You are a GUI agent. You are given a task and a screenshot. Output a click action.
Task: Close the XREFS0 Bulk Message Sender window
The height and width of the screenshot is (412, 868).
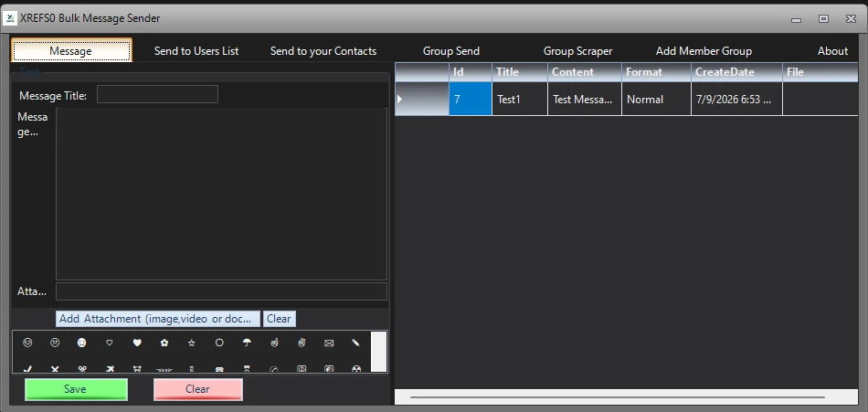[x=851, y=19]
